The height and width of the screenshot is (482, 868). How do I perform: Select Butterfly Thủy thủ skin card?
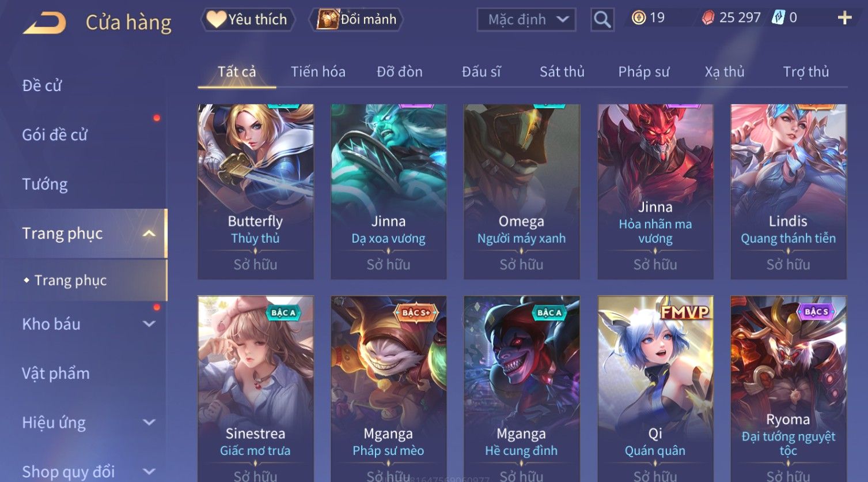[256, 191]
